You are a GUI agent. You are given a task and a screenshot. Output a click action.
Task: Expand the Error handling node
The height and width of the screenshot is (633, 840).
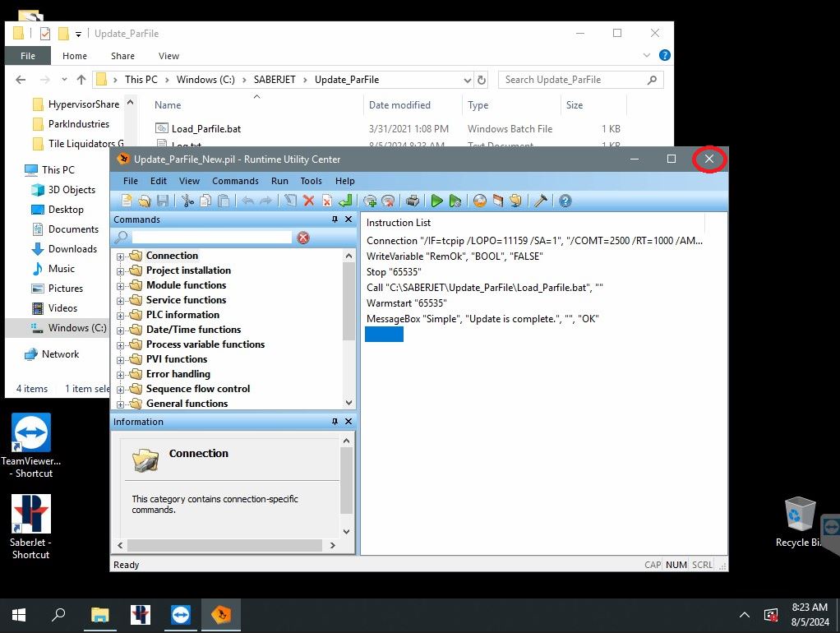(x=120, y=375)
